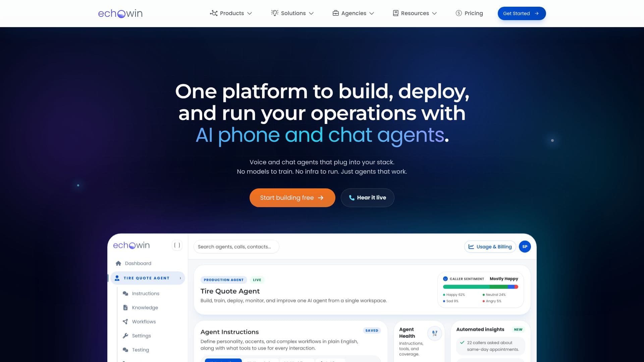Click the echowin logo in the header
Screen dimensions: 644x362
point(120,13)
